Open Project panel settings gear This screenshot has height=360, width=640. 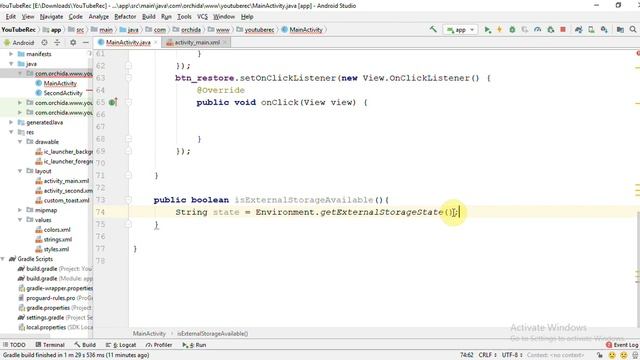click(73, 42)
